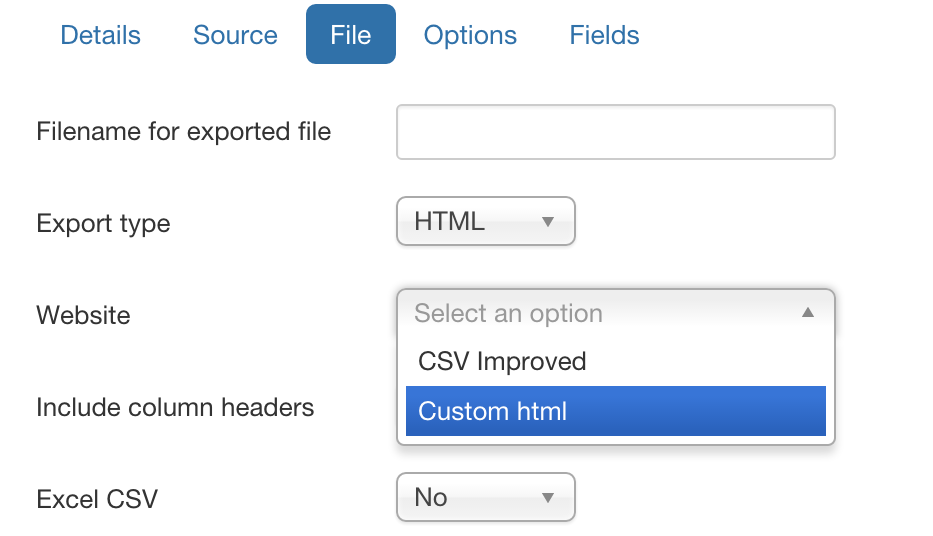
Task: Click the Excel CSV label
Action: coord(97,499)
